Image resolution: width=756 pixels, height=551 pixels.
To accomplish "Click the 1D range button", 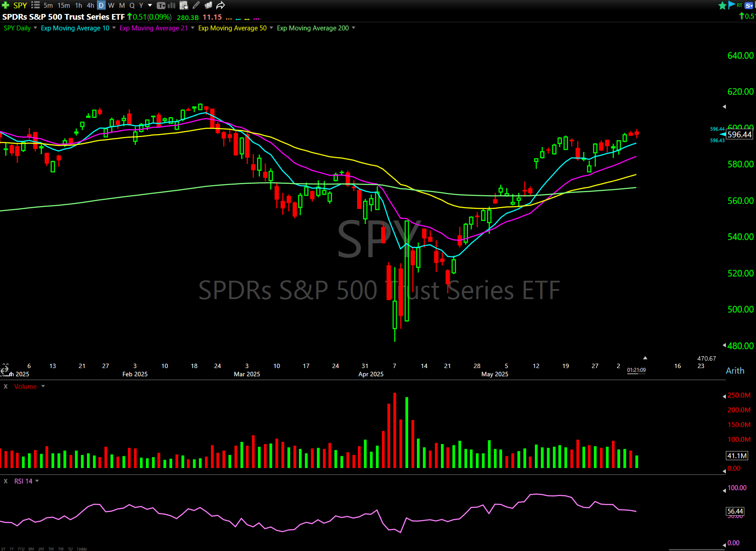I will pos(70,549).
